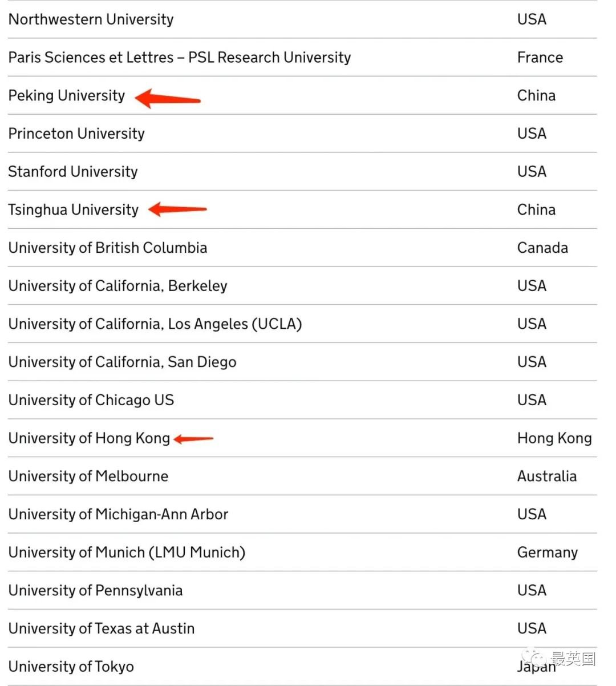Click the Tsinghua University text
The height and width of the screenshot is (686, 616).
click(x=74, y=210)
